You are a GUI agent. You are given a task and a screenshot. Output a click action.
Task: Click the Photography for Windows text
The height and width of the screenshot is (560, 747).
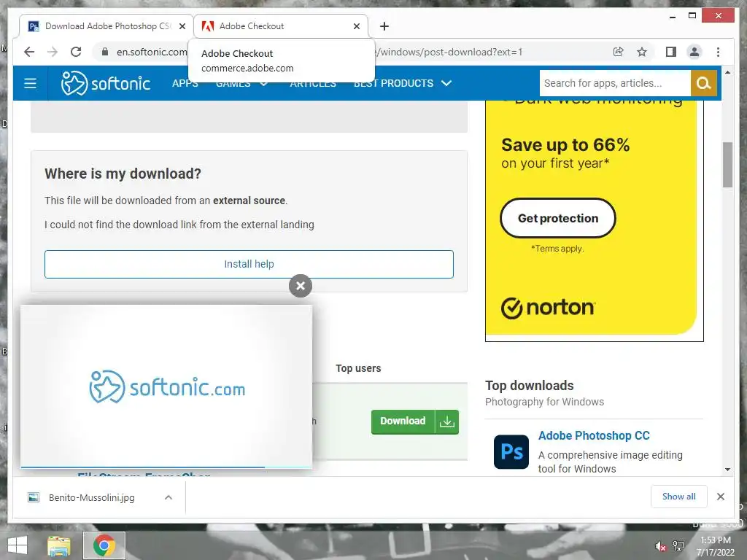[544, 402]
